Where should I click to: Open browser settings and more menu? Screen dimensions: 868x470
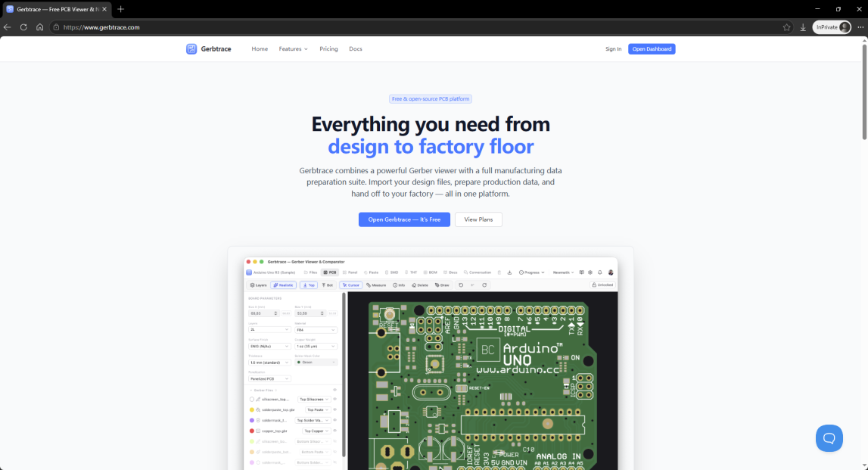pos(860,27)
